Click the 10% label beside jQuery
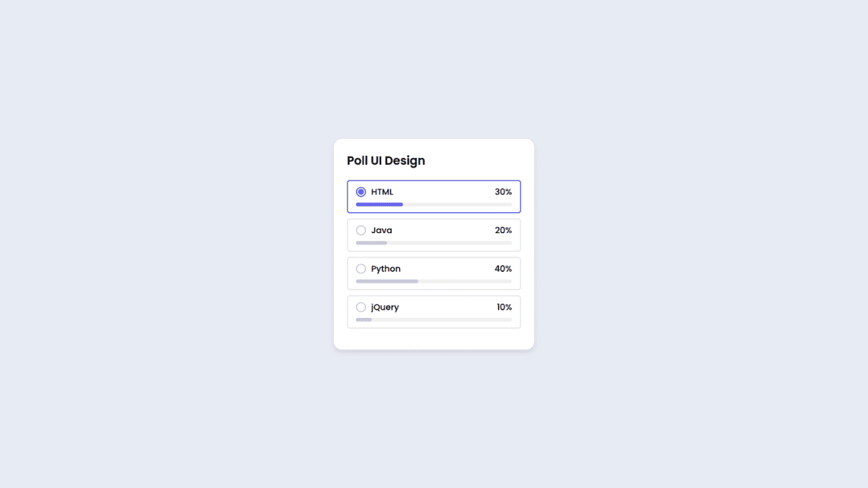 [504, 307]
